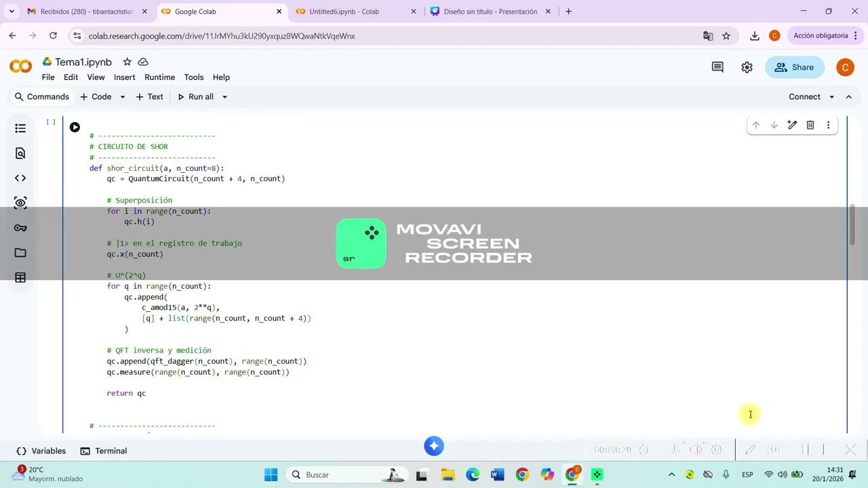Screen dimensions: 868x488
Task: Click the Gemini sparkle button at the bottom
Action: pos(434,446)
